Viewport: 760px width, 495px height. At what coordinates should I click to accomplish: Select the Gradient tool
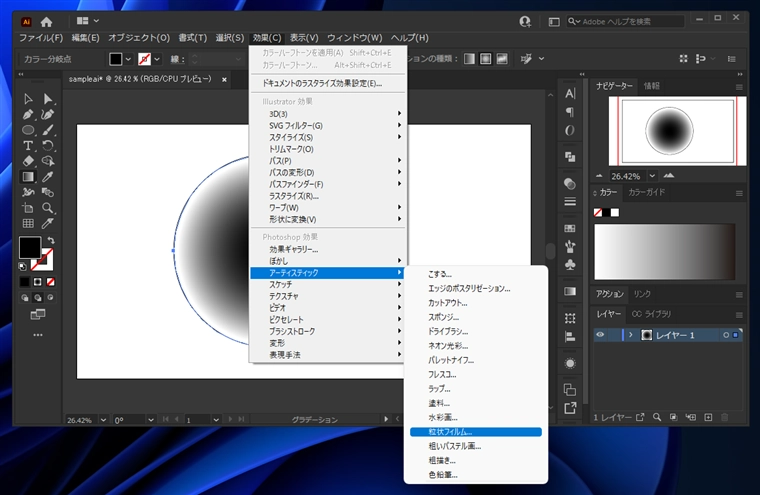tap(28, 177)
